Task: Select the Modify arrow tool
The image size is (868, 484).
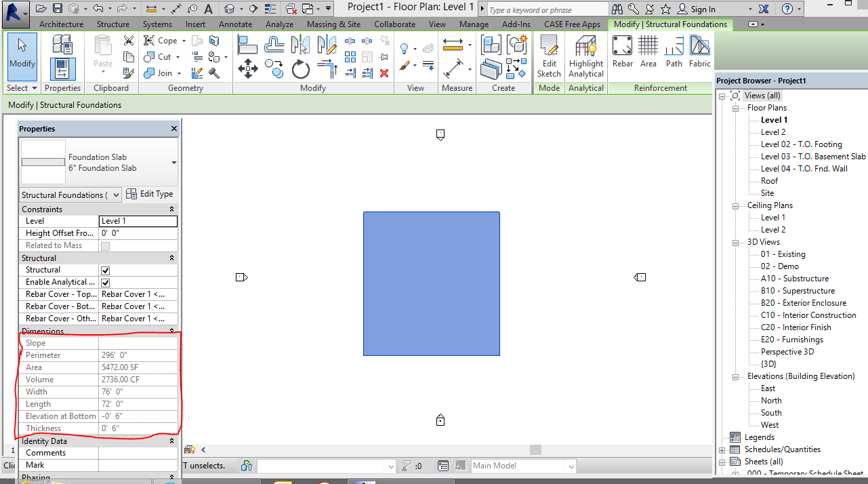Action: click(22, 57)
